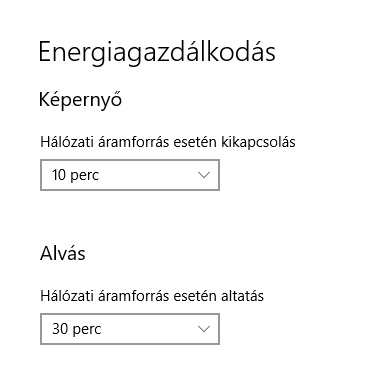
Task: Click the Alvás section heading
Action: [63, 253]
